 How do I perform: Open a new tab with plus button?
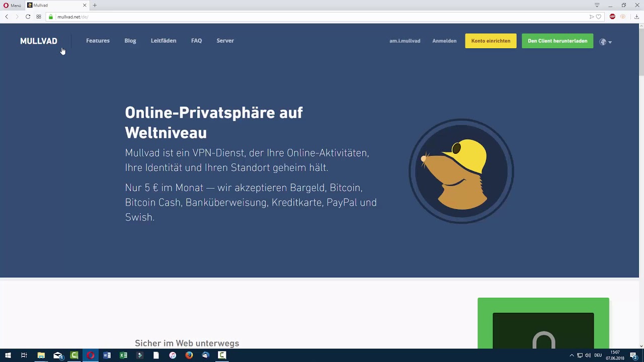[95, 5]
